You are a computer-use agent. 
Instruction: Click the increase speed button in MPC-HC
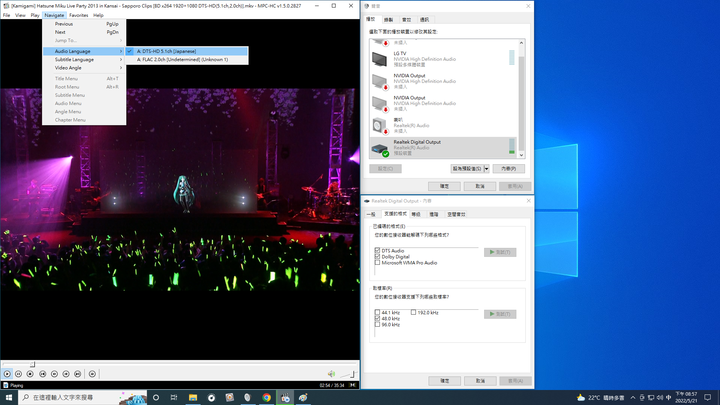click(x=66, y=374)
